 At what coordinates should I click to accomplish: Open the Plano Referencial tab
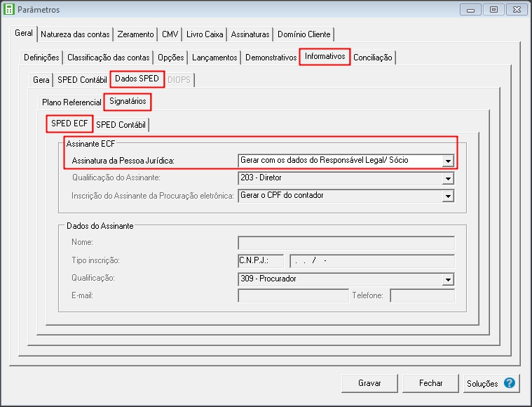point(71,102)
